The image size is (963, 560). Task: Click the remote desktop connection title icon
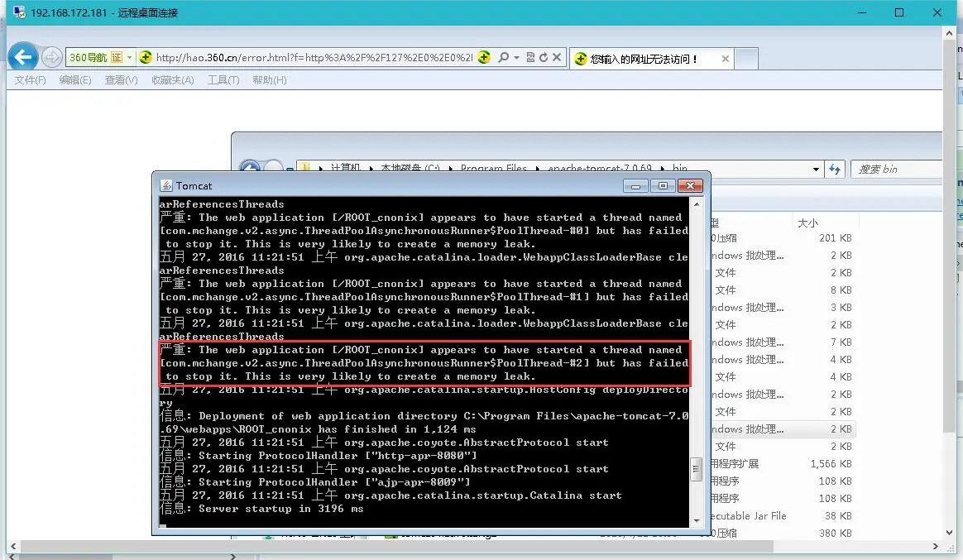(x=20, y=12)
